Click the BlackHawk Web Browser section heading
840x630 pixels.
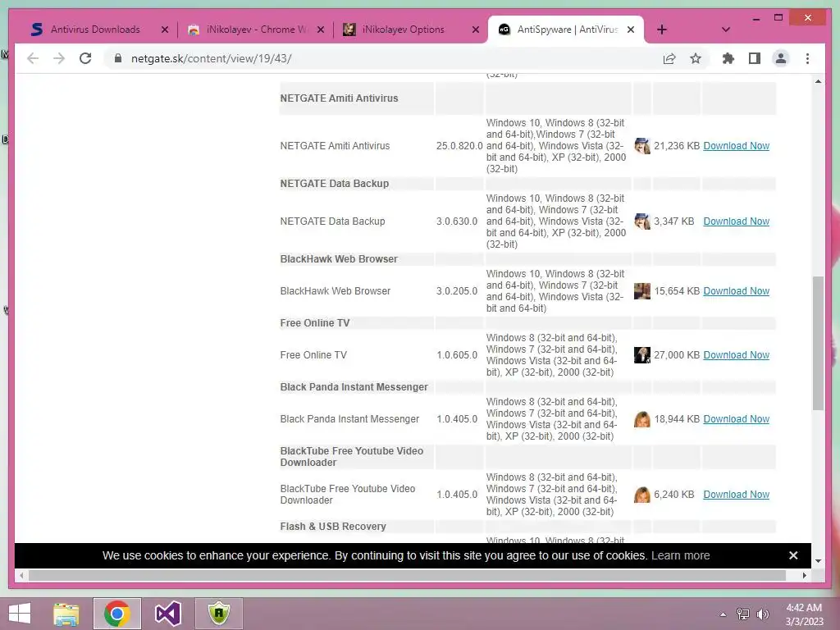[339, 258]
